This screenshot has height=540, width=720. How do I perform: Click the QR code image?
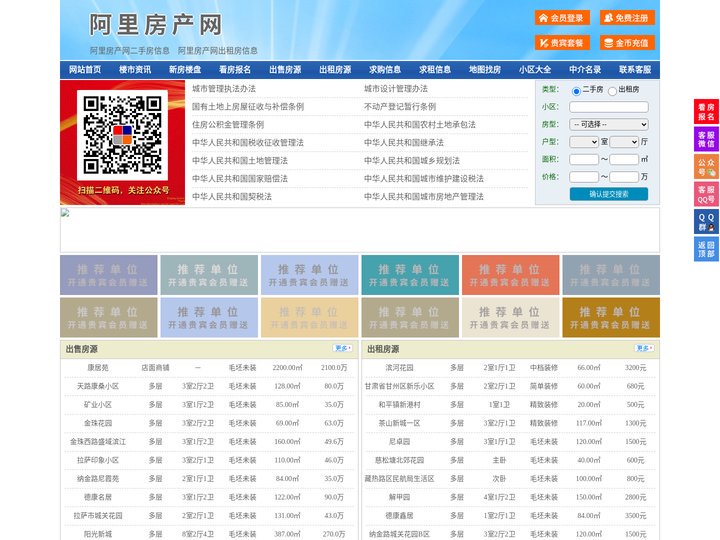pos(123,135)
